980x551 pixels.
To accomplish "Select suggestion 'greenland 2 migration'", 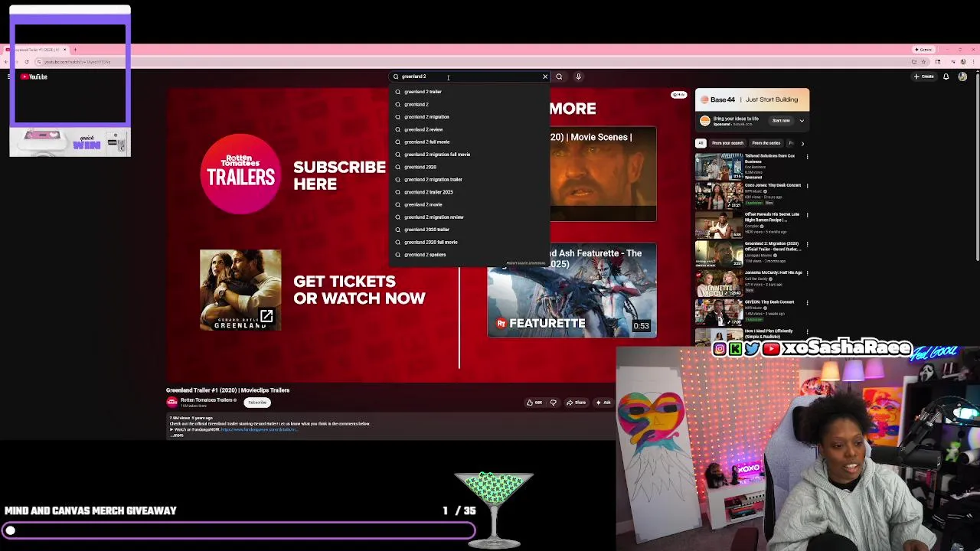I will tap(469, 117).
